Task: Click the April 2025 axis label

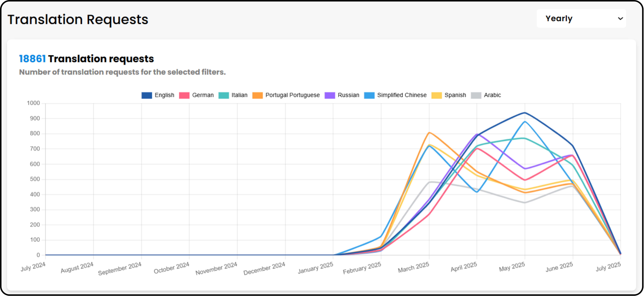Action: click(x=464, y=267)
